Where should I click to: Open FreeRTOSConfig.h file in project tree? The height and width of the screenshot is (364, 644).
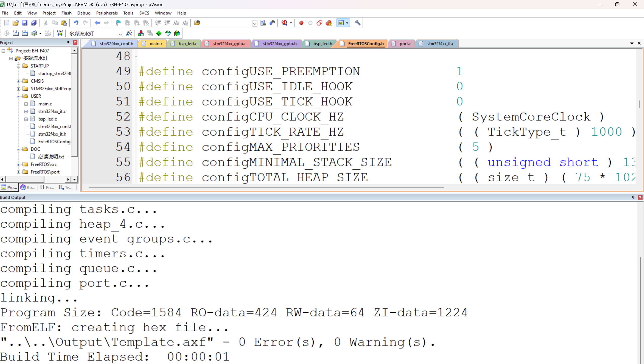(54, 142)
